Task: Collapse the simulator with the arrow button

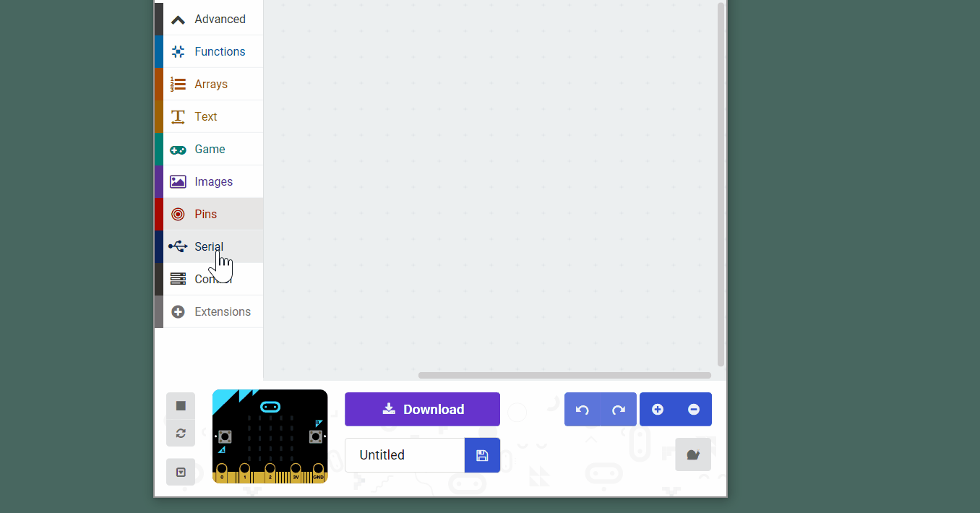Action: pos(180,472)
